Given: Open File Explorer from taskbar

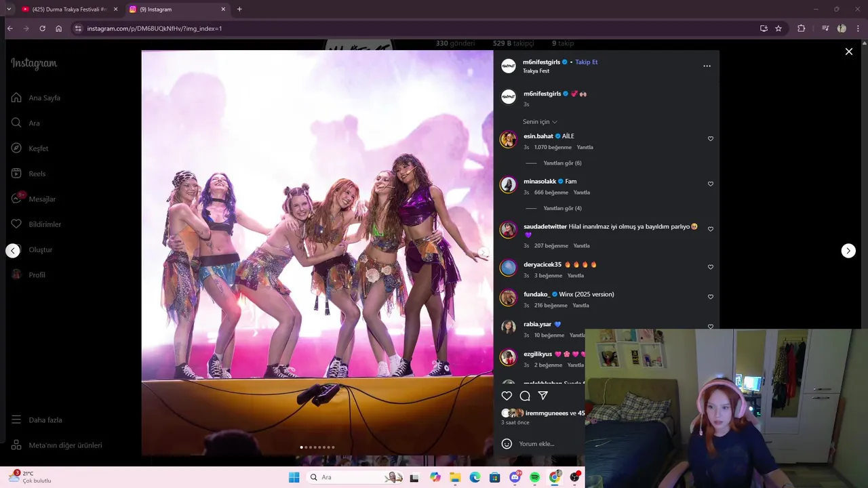Looking at the screenshot, I should click(455, 478).
